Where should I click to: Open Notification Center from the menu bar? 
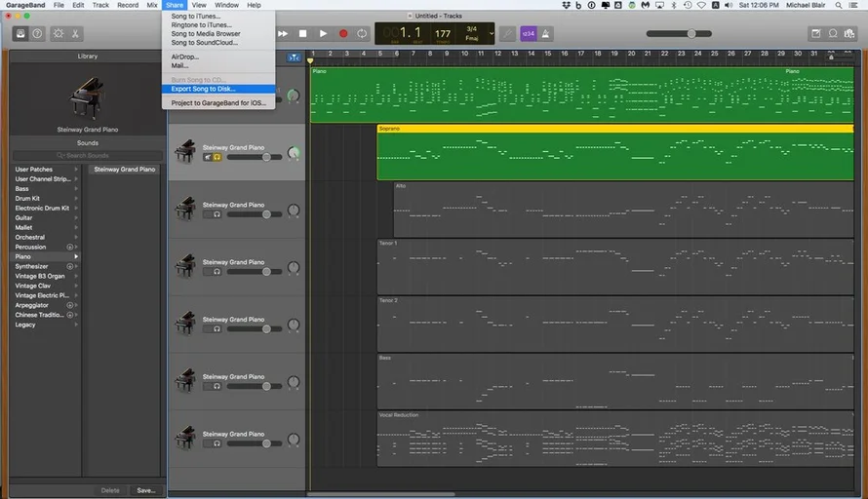pos(853,5)
